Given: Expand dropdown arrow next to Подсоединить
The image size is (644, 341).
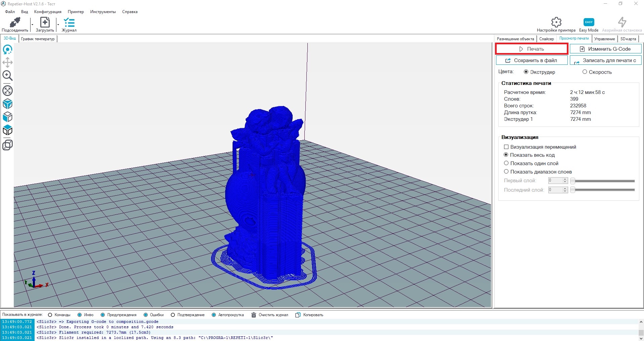Looking at the screenshot, I should tap(32, 25).
